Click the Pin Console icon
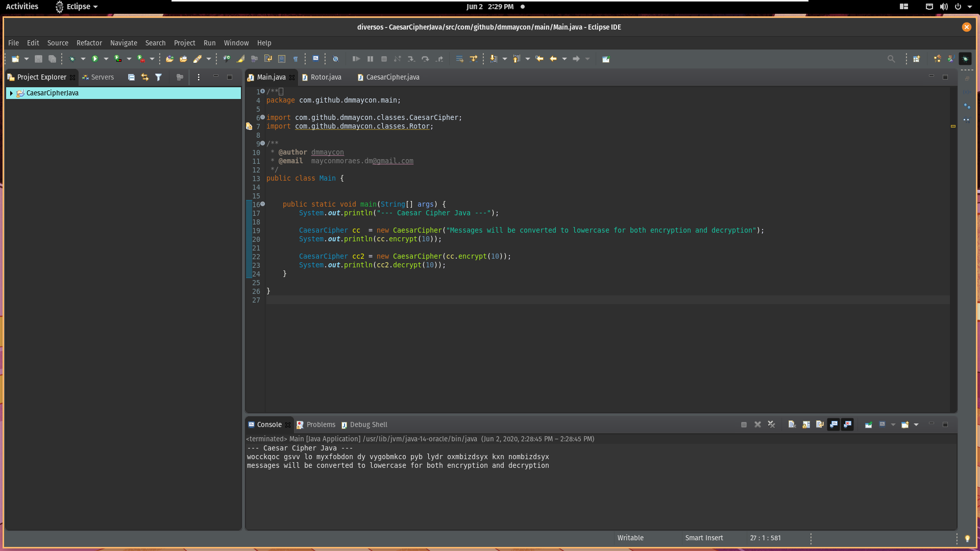This screenshot has width=980, height=551. point(868,424)
